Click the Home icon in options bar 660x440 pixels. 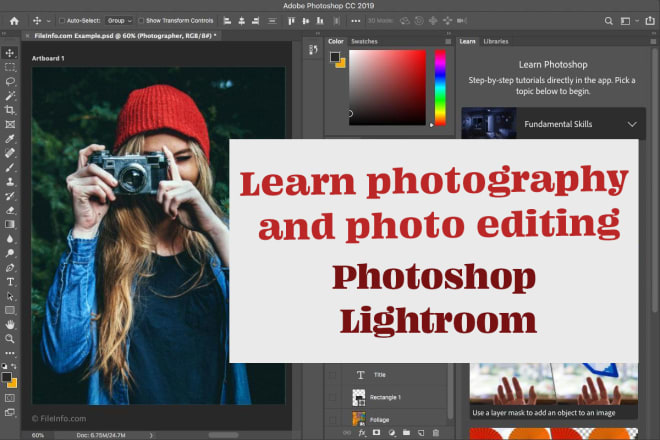click(x=14, y=21)
